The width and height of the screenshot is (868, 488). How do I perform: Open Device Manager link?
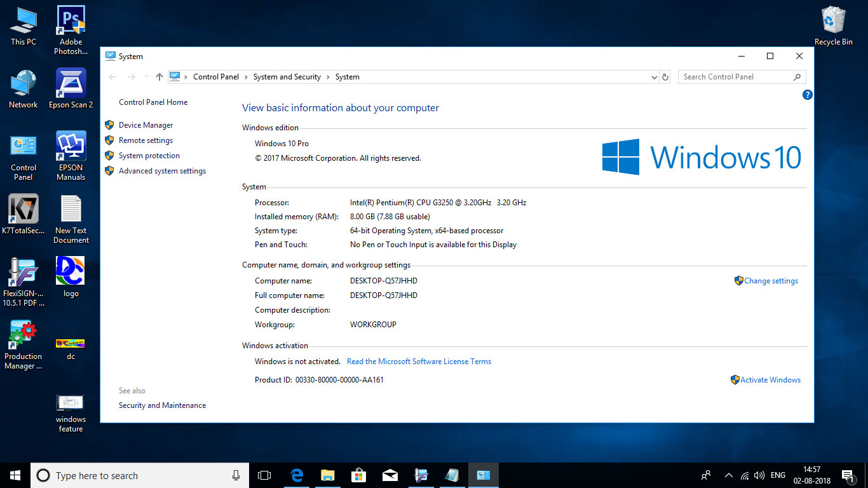click(146, 125)
